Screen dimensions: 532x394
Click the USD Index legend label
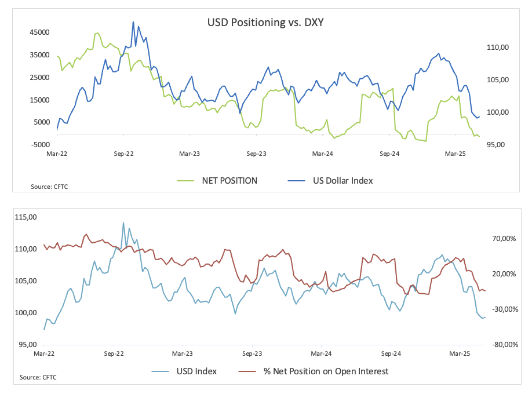pos(196,371)
